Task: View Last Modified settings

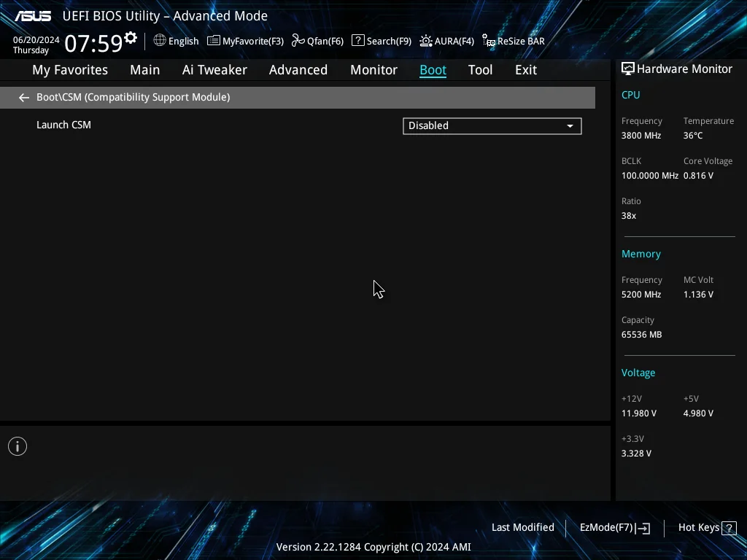Action: (x=522, y=527)
